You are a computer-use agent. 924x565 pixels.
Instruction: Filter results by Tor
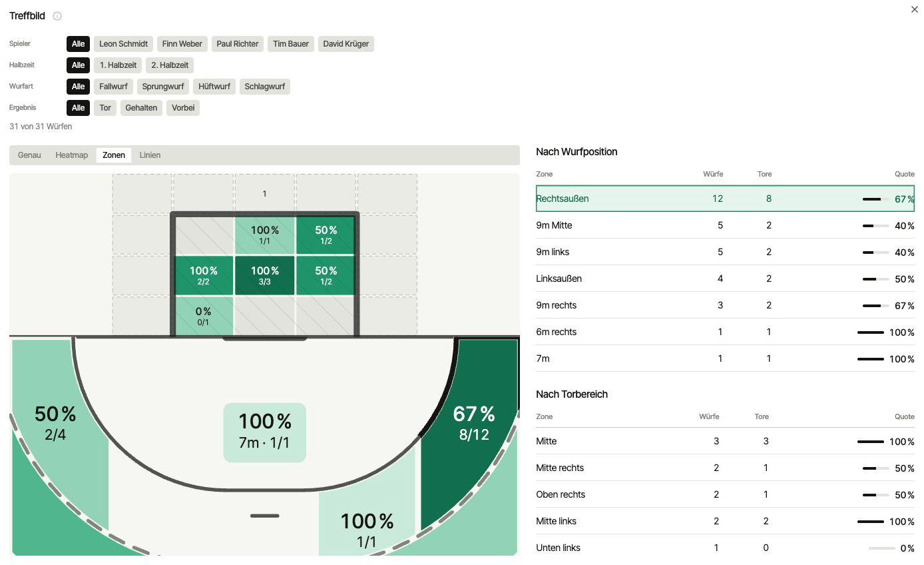click(x=105, y=108)
